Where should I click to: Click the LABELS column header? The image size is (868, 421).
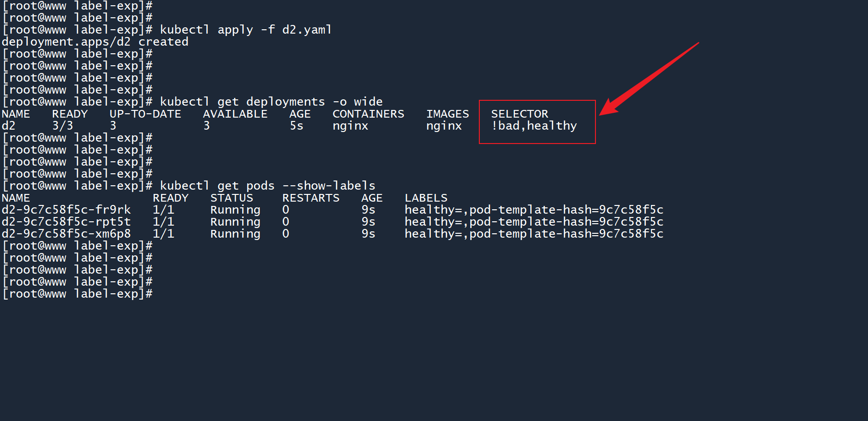pyautogui.click(x=426, y=198)
